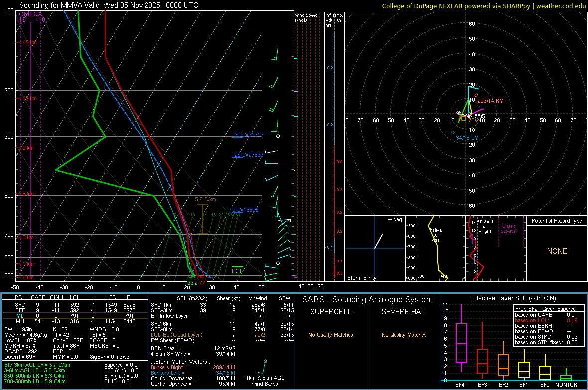Click the 'WNDG = 0.0' value
This screenshot has width=588, height=390.
(x=104, y=329)
